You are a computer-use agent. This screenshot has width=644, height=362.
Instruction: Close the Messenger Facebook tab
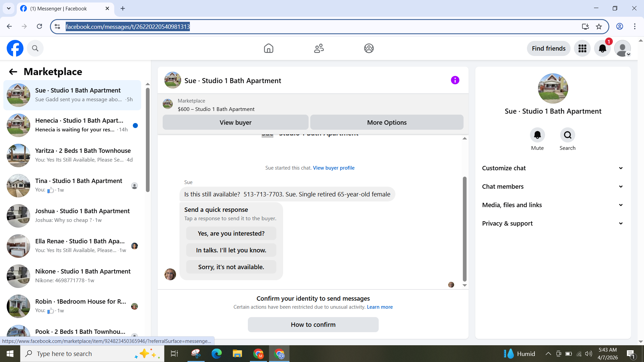coord(107,8)
